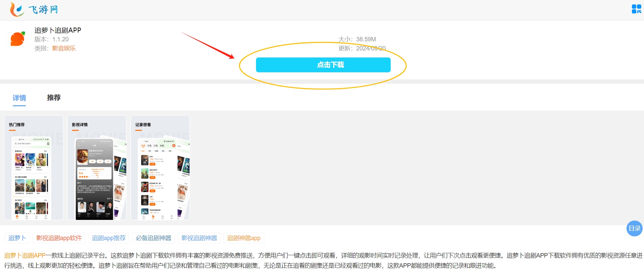Image resolution: width=644 pixels, height=271 pixels.
Task: Select the 追剧神器app tag
Action: 244,238
